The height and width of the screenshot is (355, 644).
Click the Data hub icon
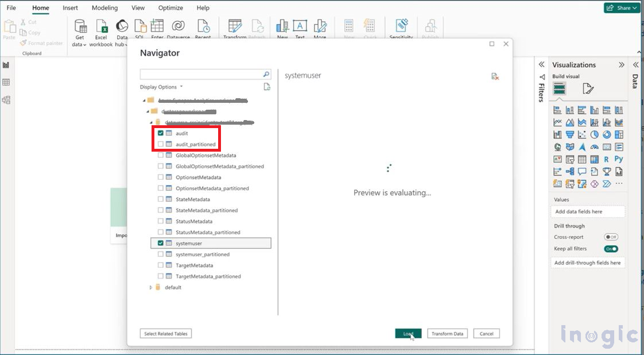[x=122, y=26]
